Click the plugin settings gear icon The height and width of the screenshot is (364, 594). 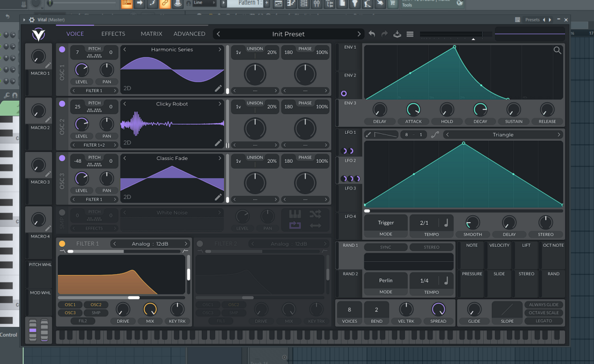pyautogui.click(x=31, y=20)
